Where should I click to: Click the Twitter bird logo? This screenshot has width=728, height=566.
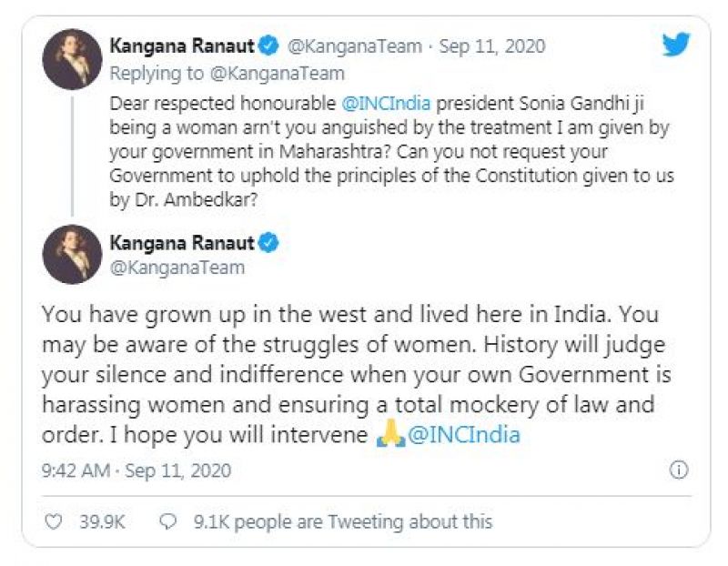(x=676, y=45)
